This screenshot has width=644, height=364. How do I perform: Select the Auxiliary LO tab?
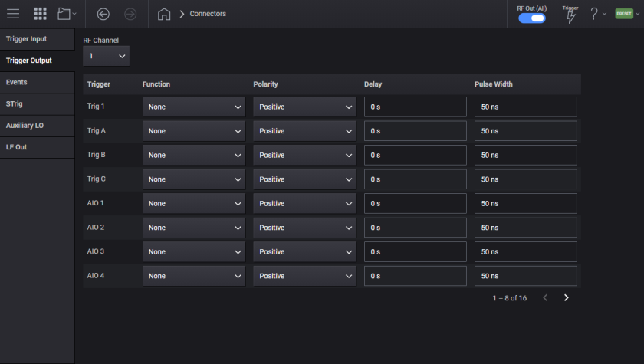[37, 125]
